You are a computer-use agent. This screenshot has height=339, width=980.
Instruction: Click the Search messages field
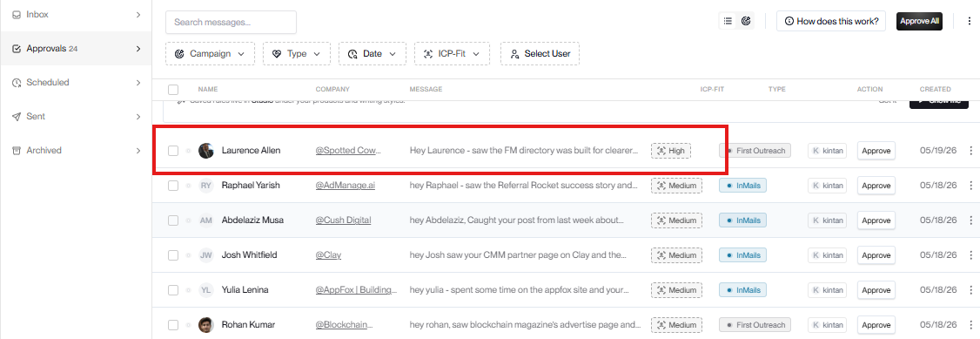coord(231,22)
